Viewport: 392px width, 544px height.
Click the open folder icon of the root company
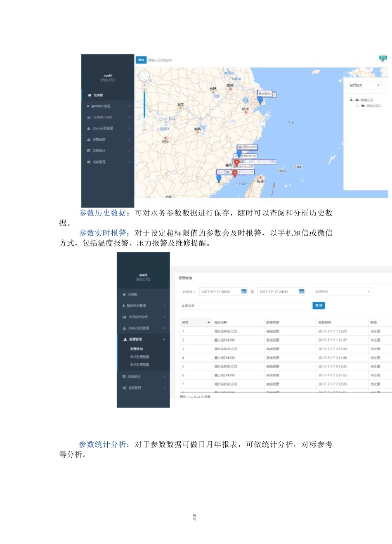[x=357, y=100]
